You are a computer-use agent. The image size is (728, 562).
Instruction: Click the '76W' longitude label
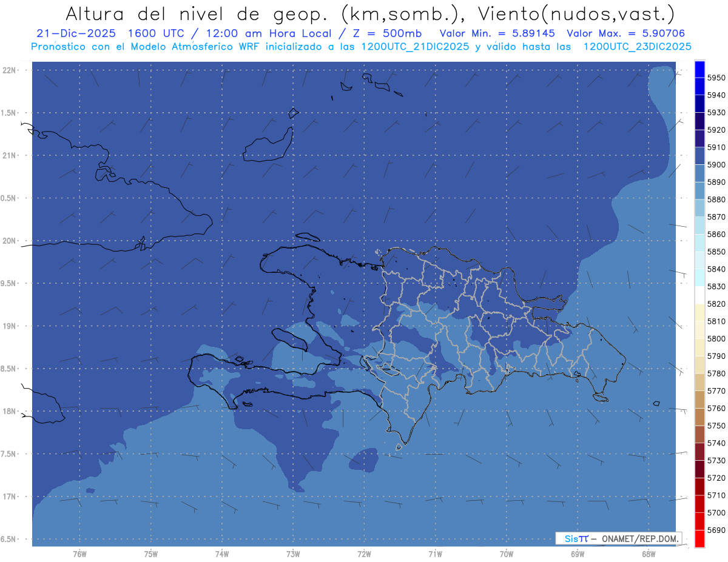[79, 554]
